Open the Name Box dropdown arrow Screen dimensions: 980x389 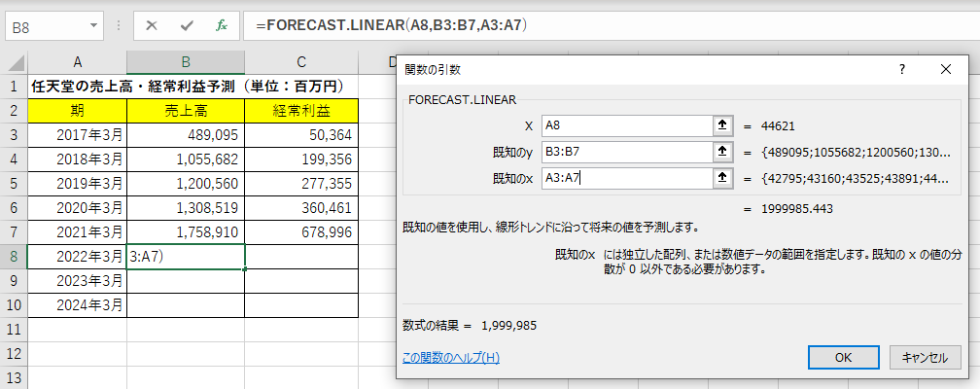pyautogui.click(x=93, y=26)
